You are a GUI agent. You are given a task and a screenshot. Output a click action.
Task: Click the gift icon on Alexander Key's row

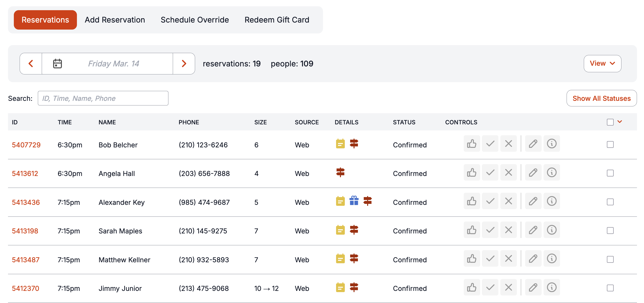coord(354,201)
